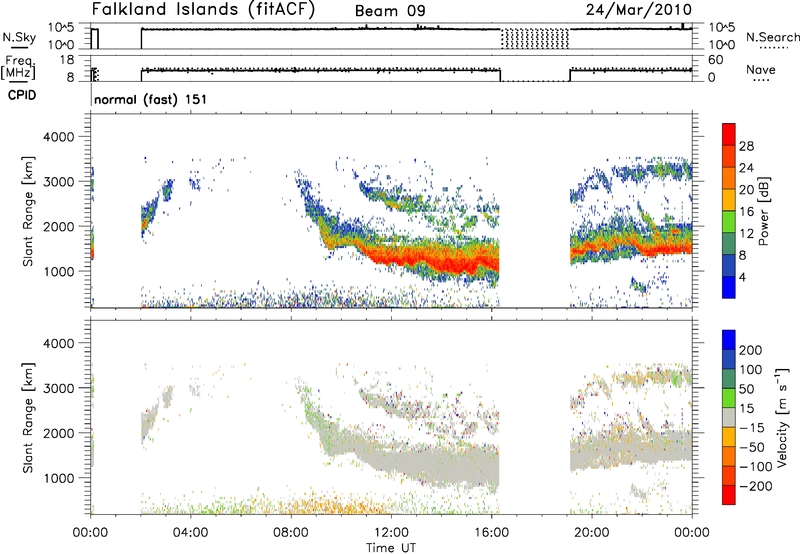The image size is (800, 554).
Task: Click the date '24/Mar/2010'
Action: 639,9
